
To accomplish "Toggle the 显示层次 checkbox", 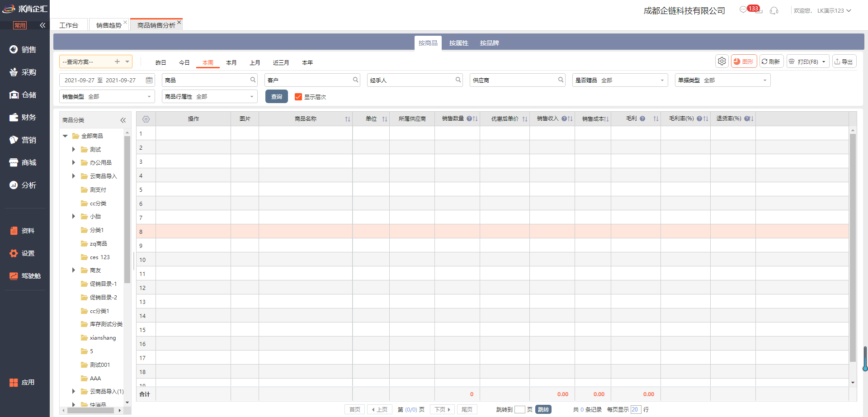I will (298, 97).
